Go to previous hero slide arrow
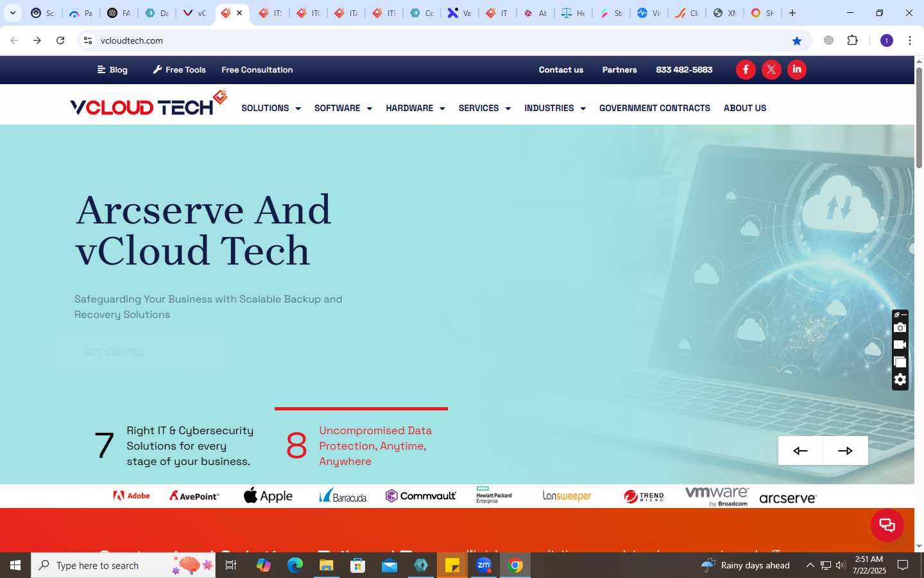Screen dimensions: 924x578 pos(800,450)
